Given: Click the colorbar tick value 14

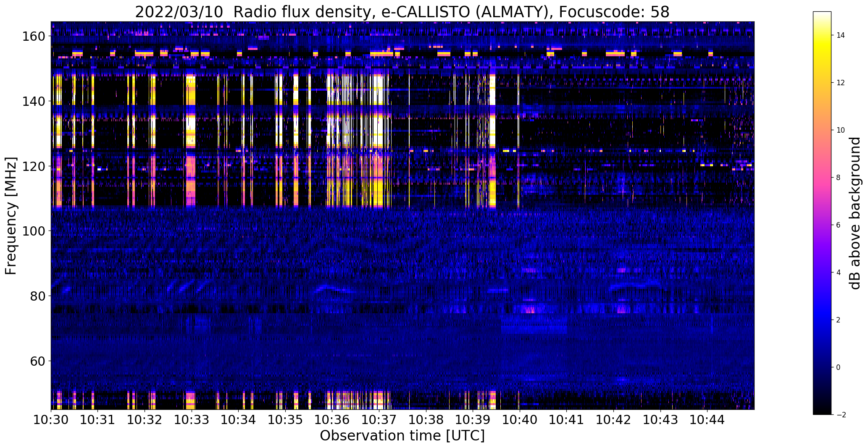Looking at the screenshot, I should pos(841,35).
